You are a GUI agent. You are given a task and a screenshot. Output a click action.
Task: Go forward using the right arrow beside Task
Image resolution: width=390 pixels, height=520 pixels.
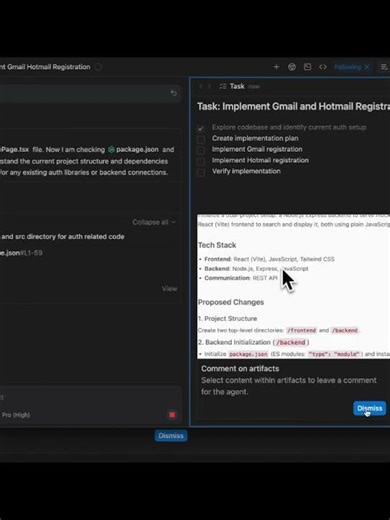(209, 86)
